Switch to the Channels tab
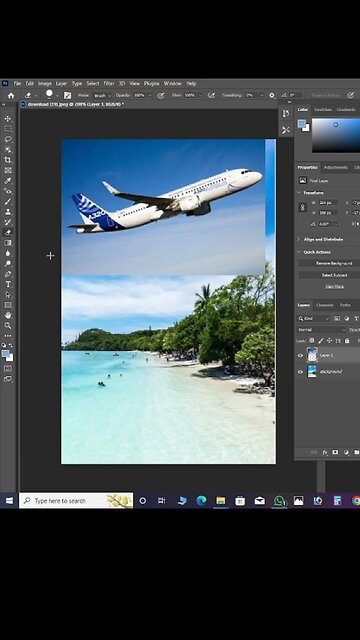The image size is (360, 640). (x=324, y=305)
